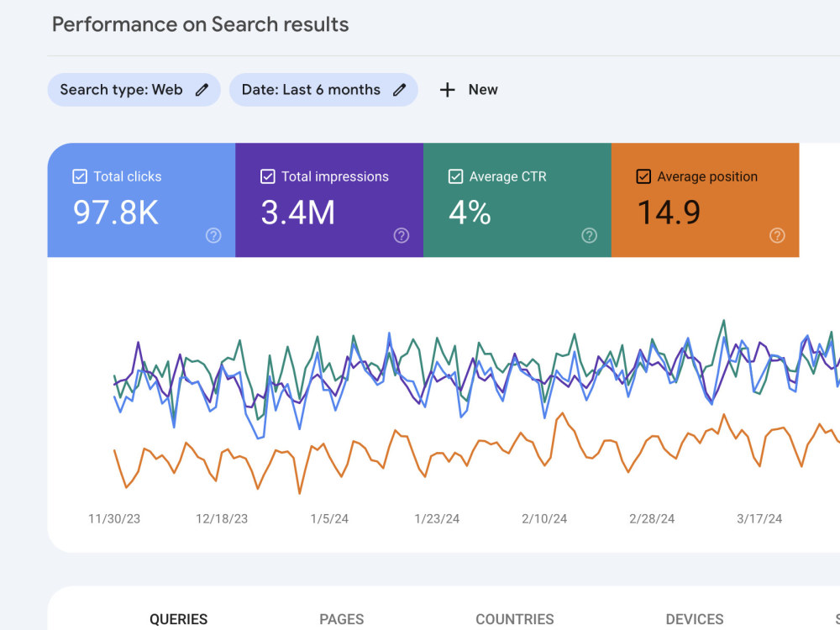
Task: Click the pencil icon on Search type filter
Action: (202, 90)
